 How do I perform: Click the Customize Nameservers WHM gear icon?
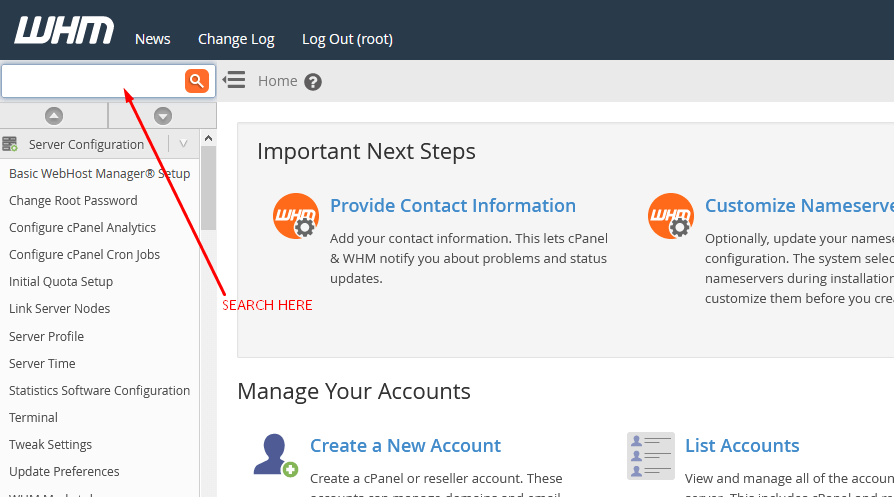pyautogui.click(x=671, y=216)
